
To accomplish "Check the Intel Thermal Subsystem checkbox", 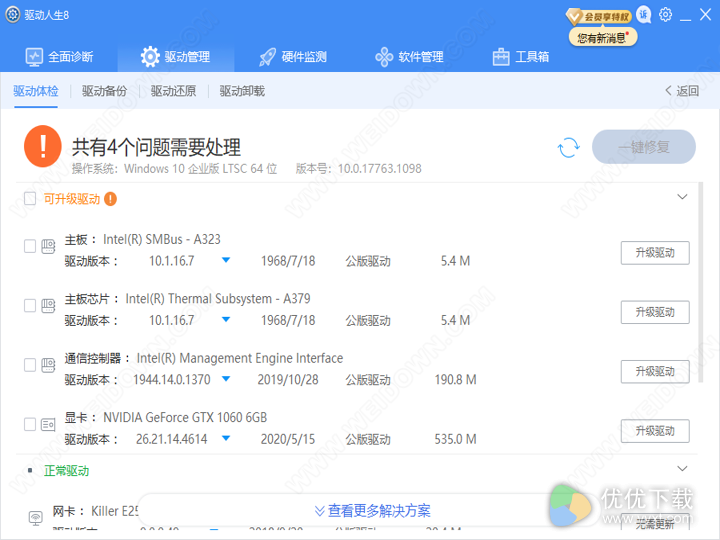I will (30, 306).
